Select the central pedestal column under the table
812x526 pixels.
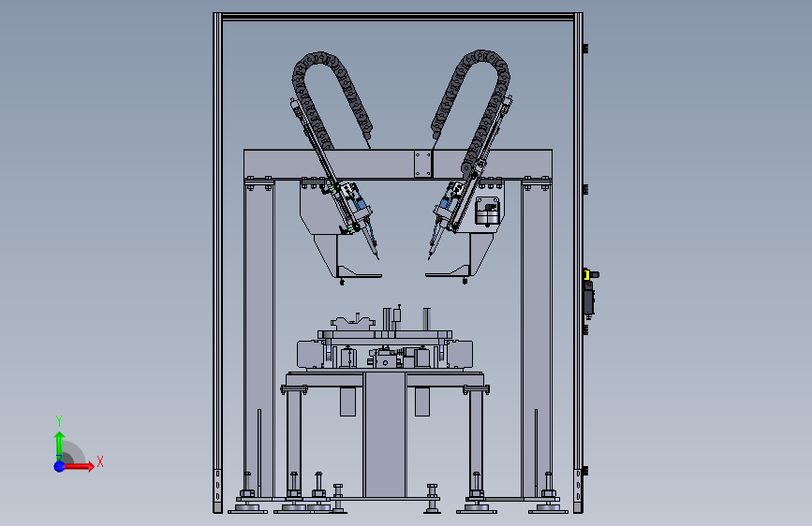[384, 434]
